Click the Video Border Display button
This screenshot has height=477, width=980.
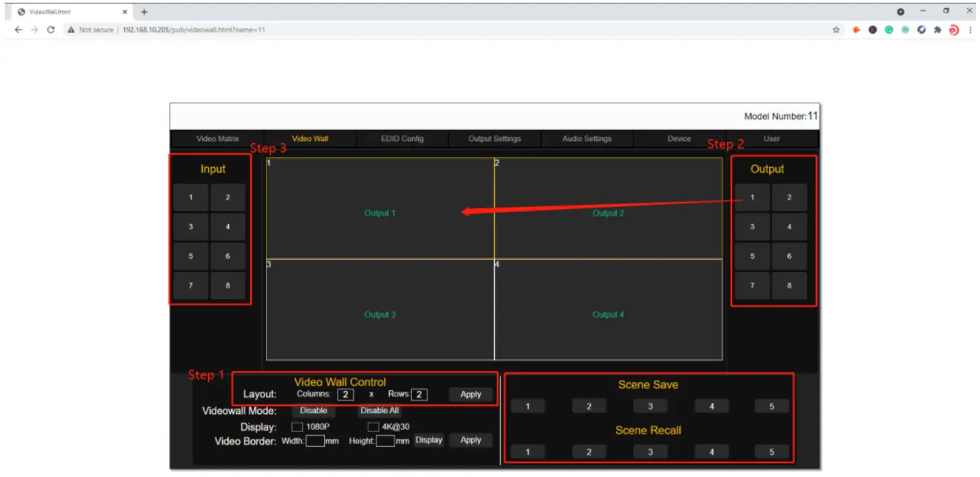pyautogui.click(x=428, y=441)
